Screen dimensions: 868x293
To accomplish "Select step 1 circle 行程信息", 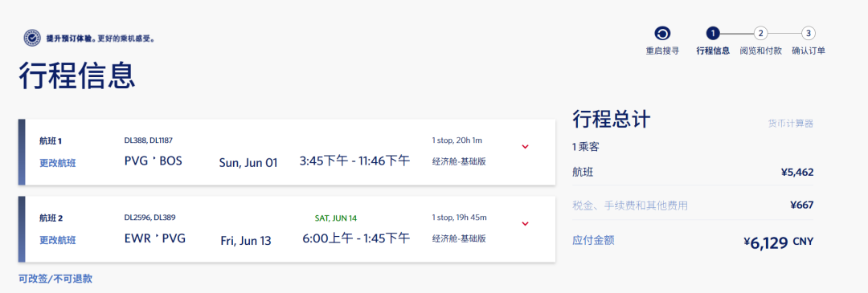I will pos(712,34).
